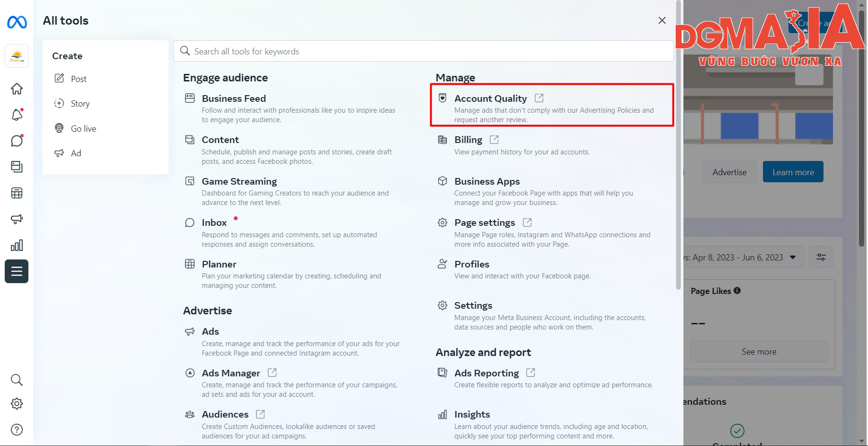
Task: Close the All tools panel
Action: (x=662, y=20)
